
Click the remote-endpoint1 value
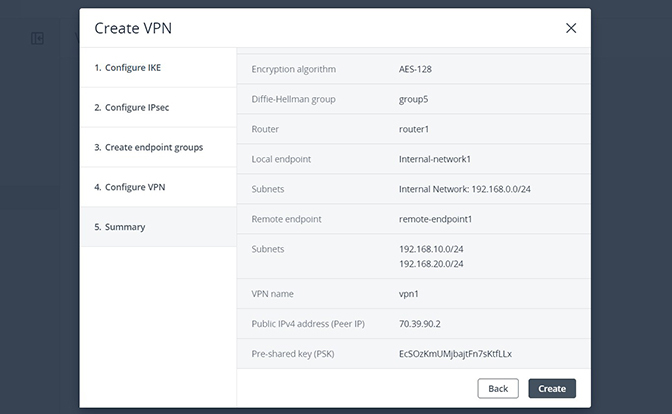[435, 219]
